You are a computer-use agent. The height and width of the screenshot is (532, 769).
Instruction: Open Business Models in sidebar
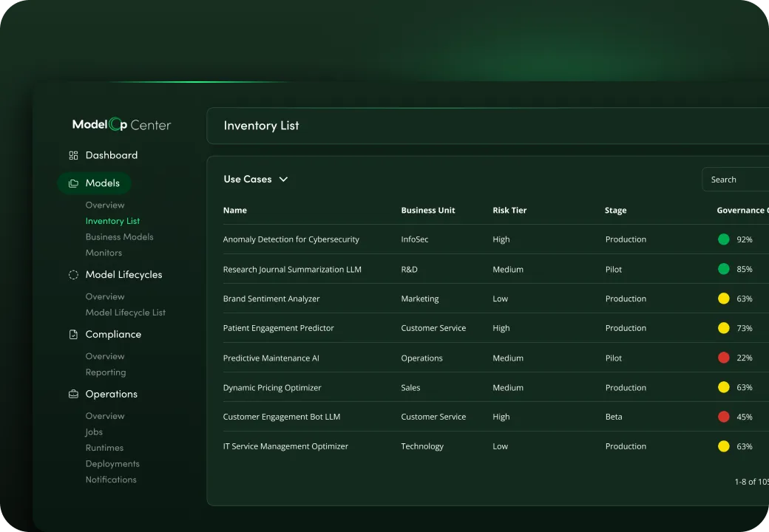119,236
